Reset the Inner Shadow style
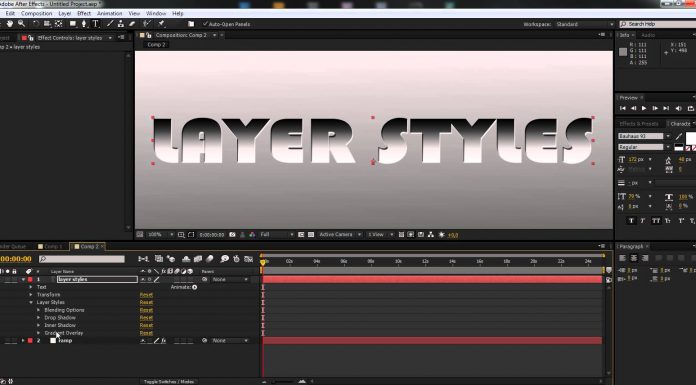 [x=146, y=325]
